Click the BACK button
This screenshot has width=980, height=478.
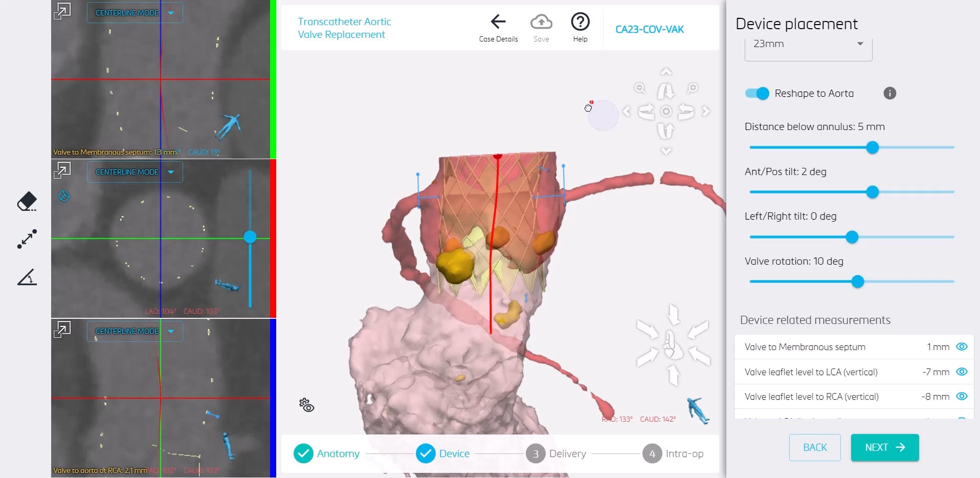click(815, 447)
